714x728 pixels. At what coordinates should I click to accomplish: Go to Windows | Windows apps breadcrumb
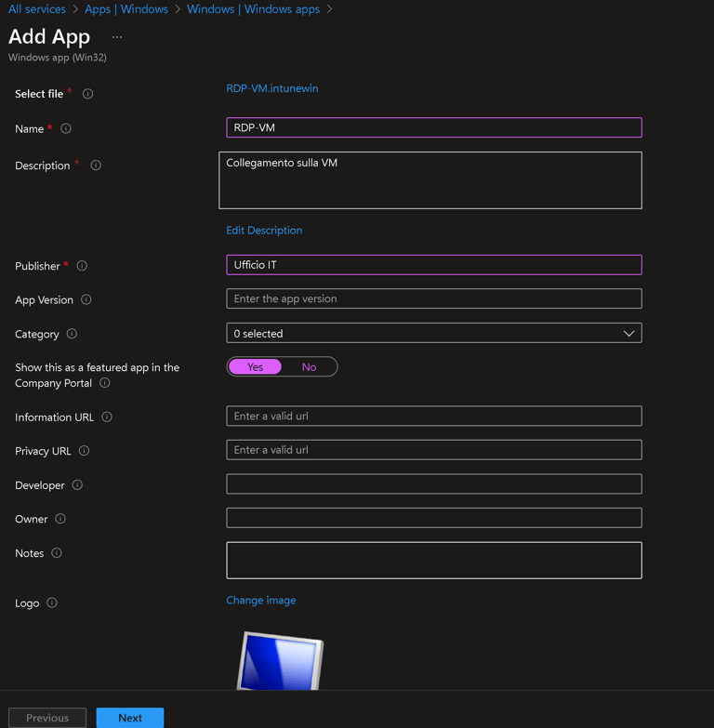(253, 8)
